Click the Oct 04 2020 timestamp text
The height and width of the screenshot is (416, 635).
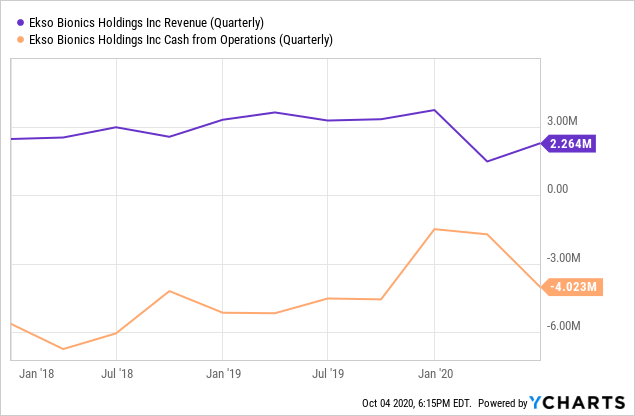pyautogui.click(x=417, y=403)
